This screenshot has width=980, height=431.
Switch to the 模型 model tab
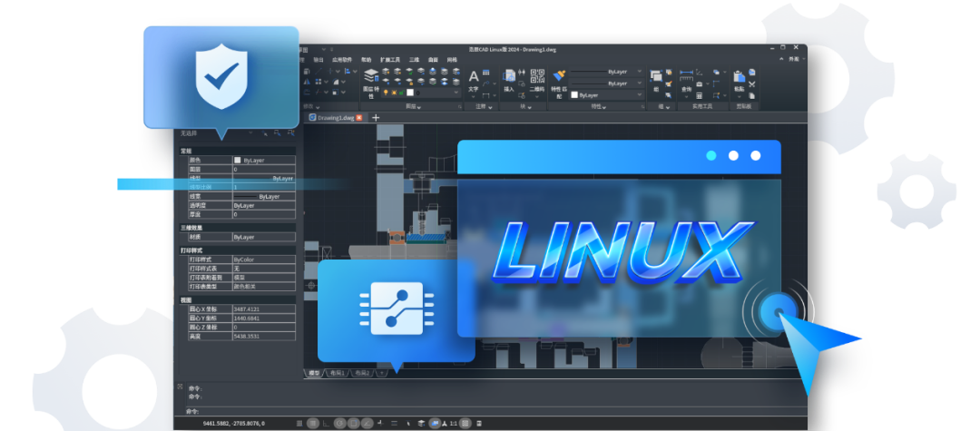(x=314, y=373)
